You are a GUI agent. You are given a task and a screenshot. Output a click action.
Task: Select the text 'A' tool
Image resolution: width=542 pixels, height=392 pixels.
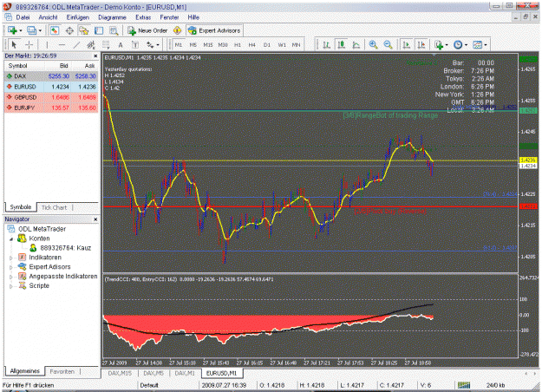coord(121,44)
